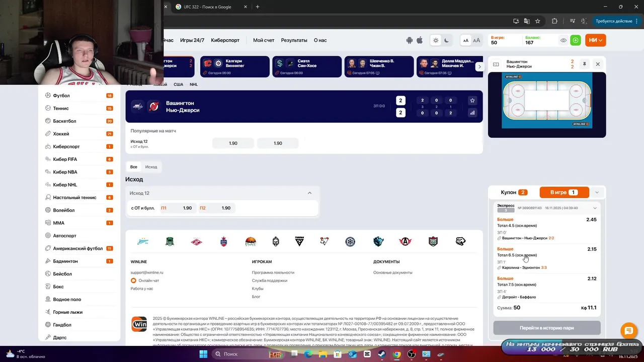Switch to the В игре tab
Screen dimensions: 644x362
563,193
